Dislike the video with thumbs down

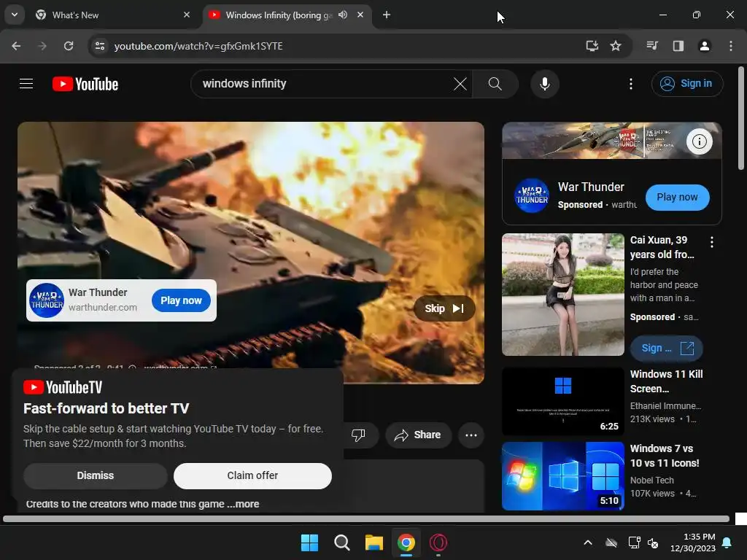point(358,435)
